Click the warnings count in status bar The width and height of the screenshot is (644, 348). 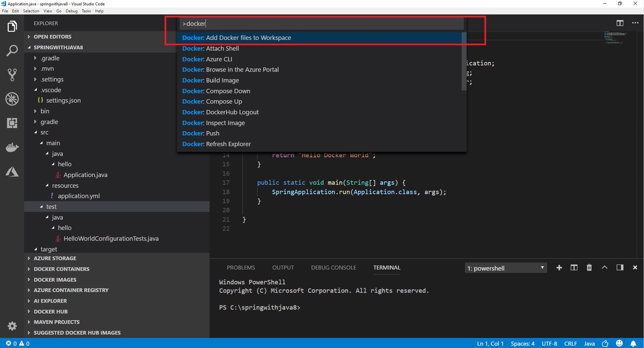click(24, 343)
